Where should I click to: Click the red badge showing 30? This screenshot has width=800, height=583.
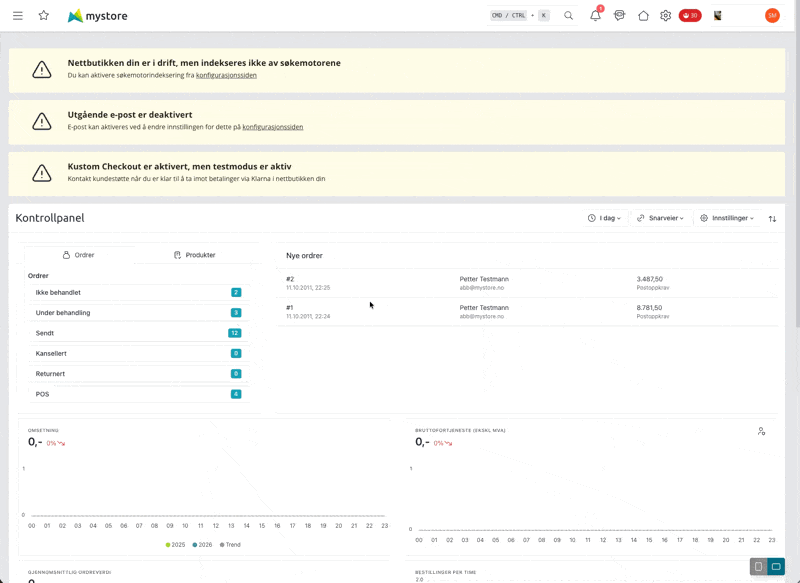point(690,16)
